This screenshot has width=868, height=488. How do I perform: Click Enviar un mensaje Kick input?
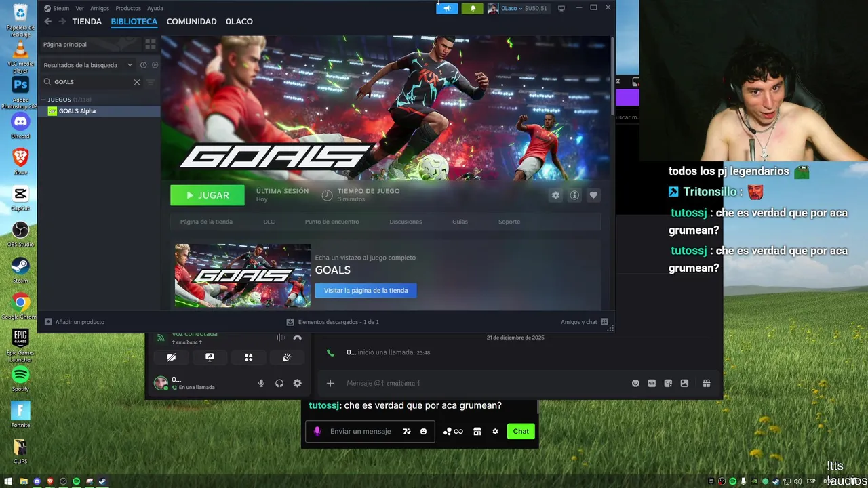pyautogui.click(x=361, y=431)
